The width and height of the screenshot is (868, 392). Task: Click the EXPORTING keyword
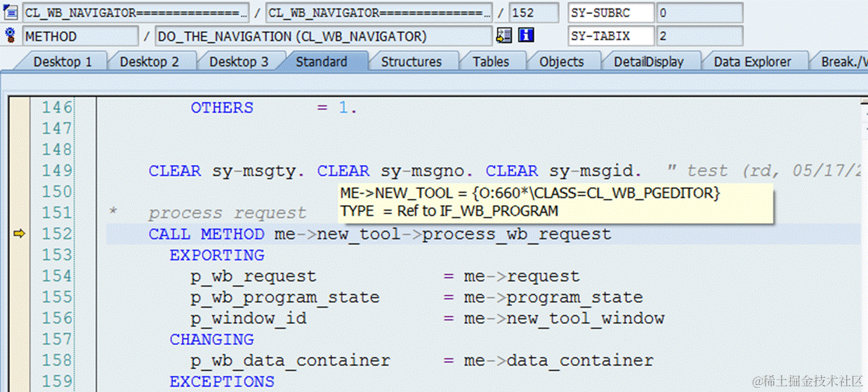point(217,255)
